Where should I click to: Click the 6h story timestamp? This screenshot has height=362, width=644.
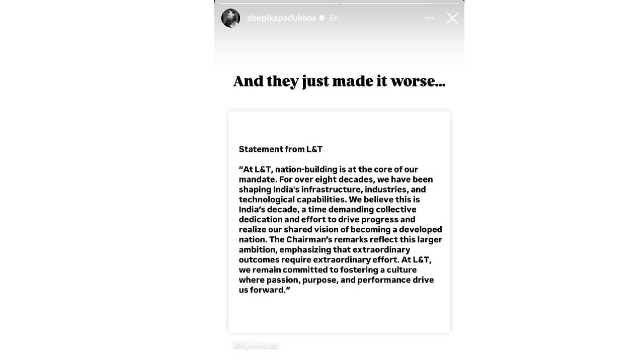(334, 18)
